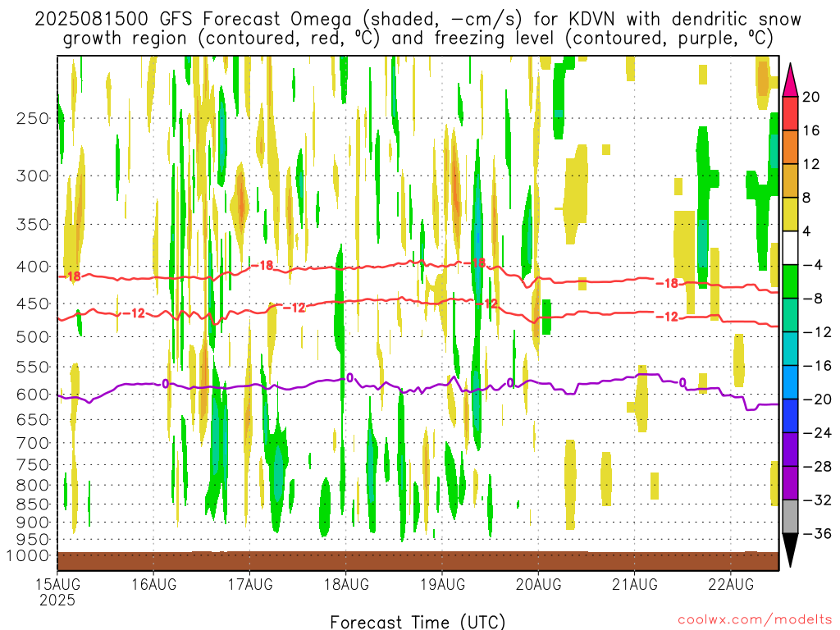Click the 300 pressure level label

tap(33, 176)
